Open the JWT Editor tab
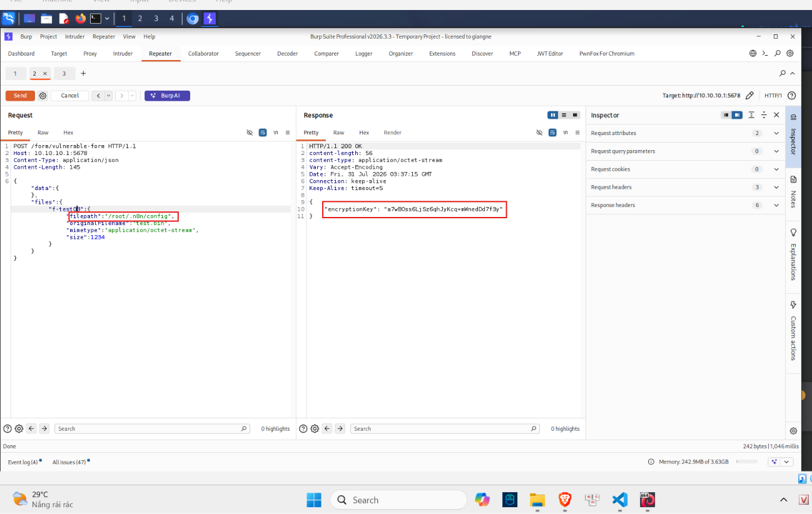Screen dimensions: 812x514 [550, 54]
